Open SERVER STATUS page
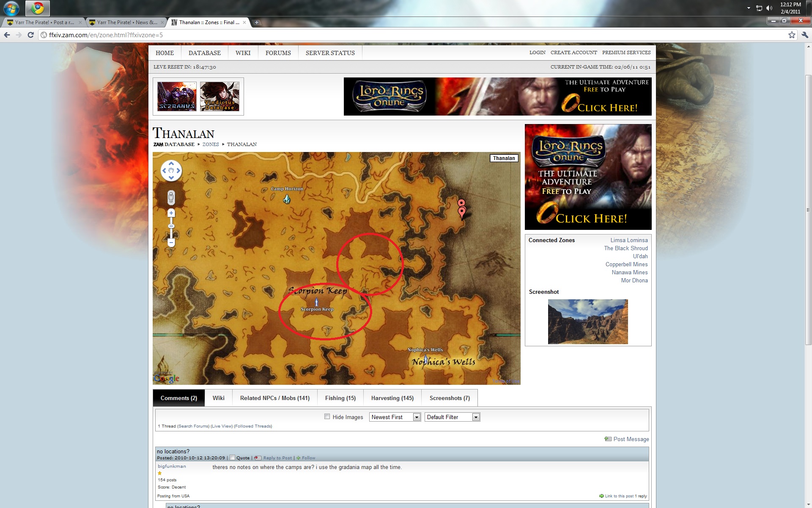This screenshot has height=508, width=812. (330, 53)
